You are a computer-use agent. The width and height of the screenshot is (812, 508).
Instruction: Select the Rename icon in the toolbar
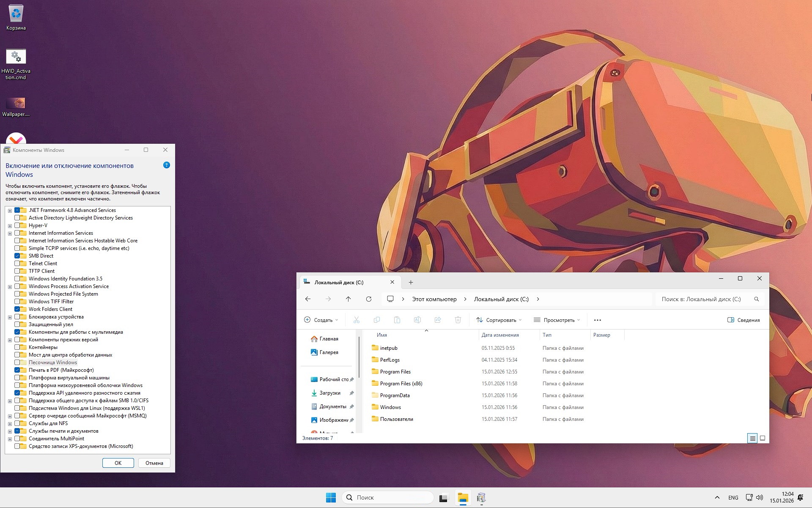click(x=417, y=320)
